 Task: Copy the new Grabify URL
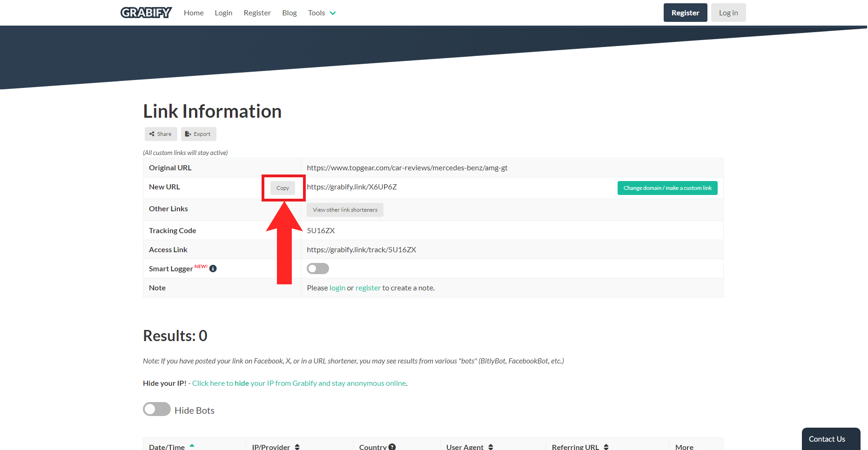[x=283, y=188]
